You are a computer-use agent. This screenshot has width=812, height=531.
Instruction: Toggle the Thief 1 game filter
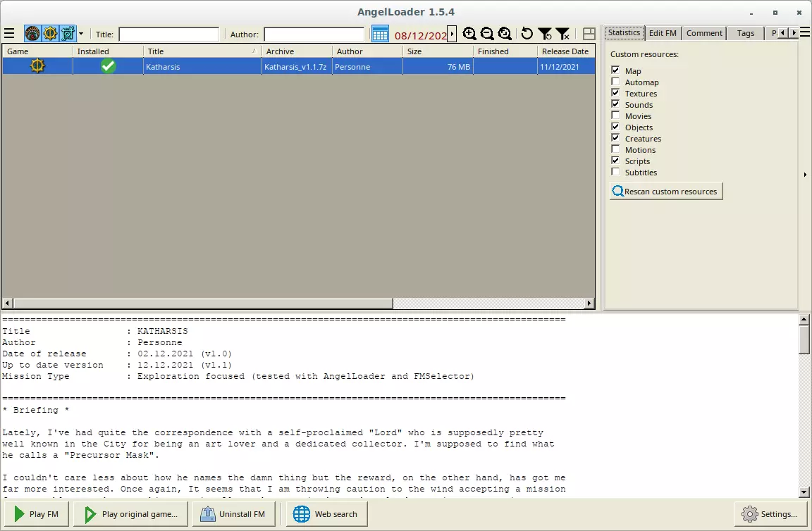coord(32,34)
